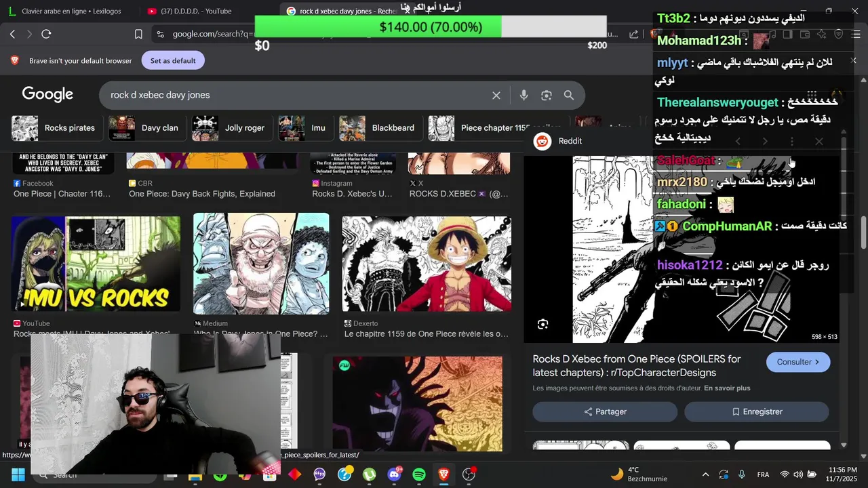The height and width of the screenshot is (488, 868).
Task: Open the IMU VS ROCKS YouTube thumbnail
Action: [x=96, y=264]
